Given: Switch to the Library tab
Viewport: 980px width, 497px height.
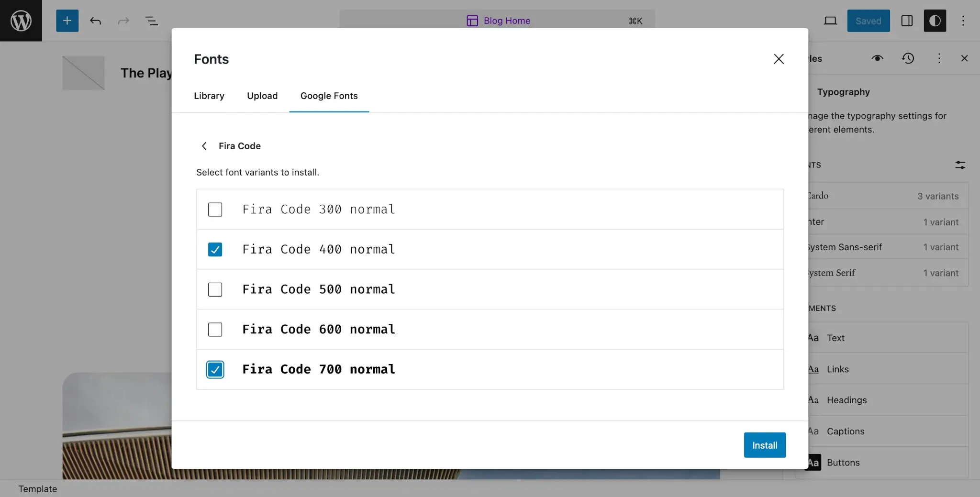Looking at the screenshot, I should pos(209,96).
